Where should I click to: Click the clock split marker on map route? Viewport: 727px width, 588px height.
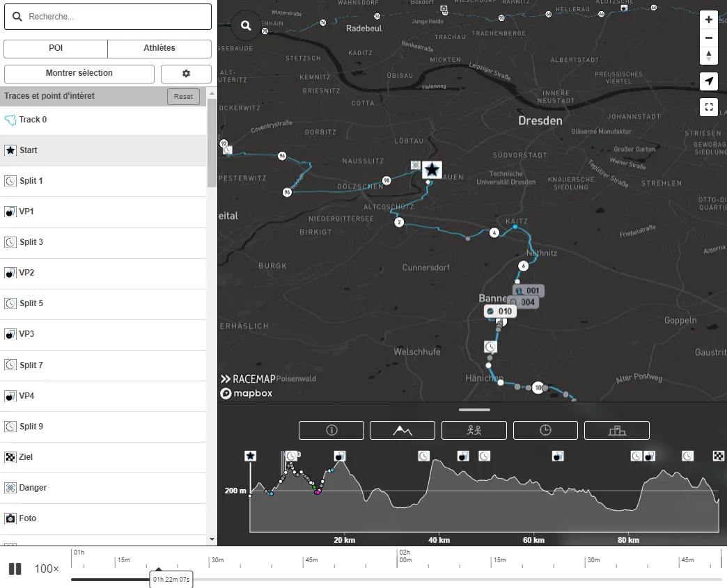(x=490, y=347)
